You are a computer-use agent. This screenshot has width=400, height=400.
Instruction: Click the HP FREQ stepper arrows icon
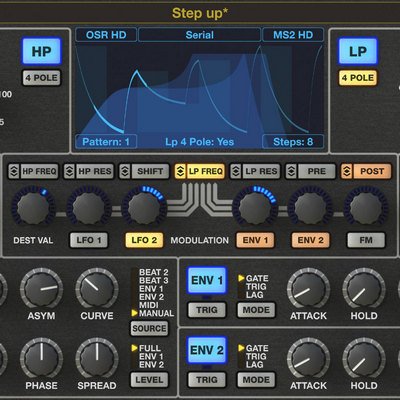pyautogui.click(x=14, y=171)
